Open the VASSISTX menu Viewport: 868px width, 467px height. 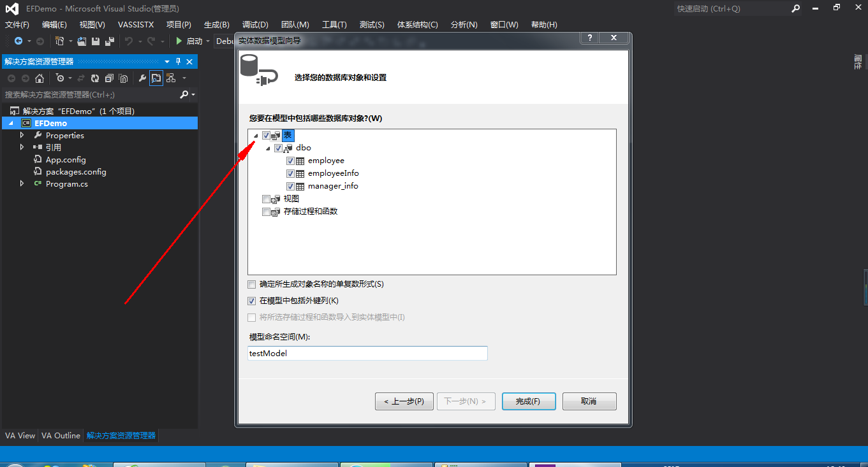pos(136,24)
